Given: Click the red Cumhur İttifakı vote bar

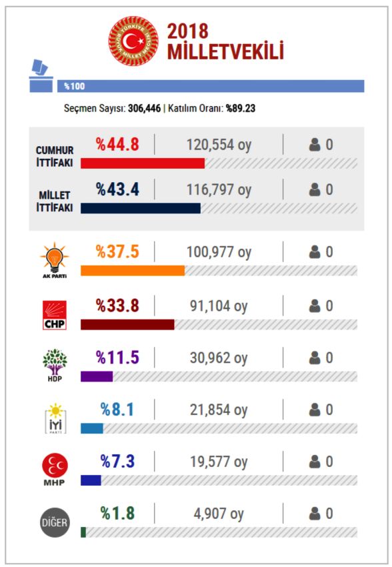Looking at the screenshot, I should 143,163.
